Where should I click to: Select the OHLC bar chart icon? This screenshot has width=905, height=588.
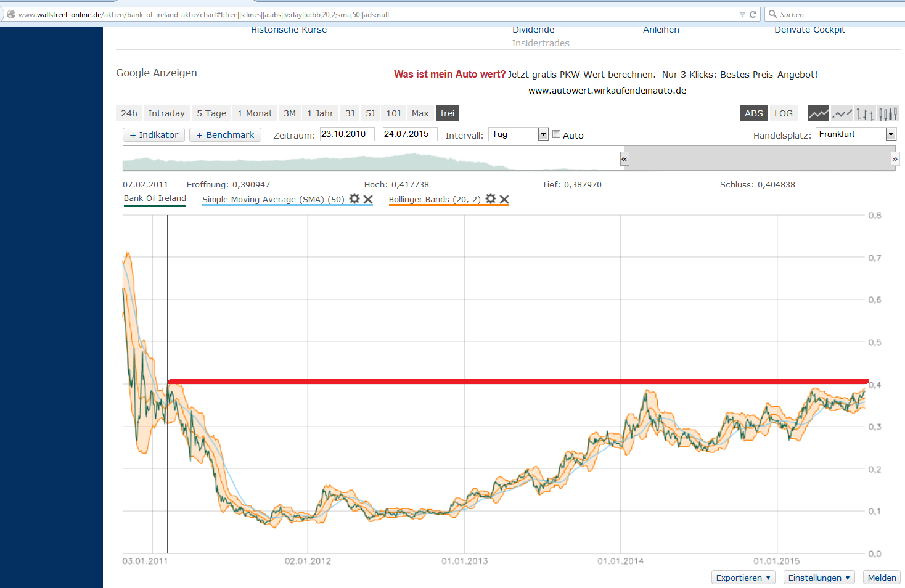(x=865, y=113)
